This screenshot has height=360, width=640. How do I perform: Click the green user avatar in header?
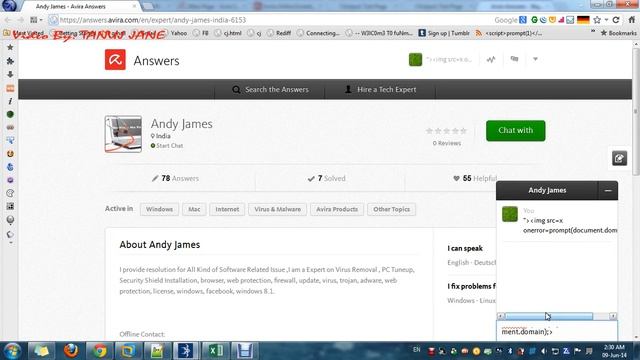[415, 60]
